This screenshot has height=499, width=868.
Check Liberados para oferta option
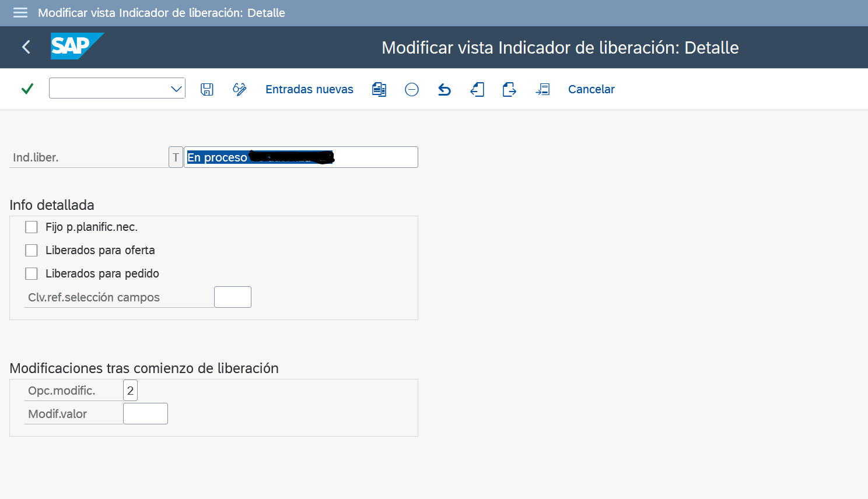pyautogui.click(x=32, y=250)
